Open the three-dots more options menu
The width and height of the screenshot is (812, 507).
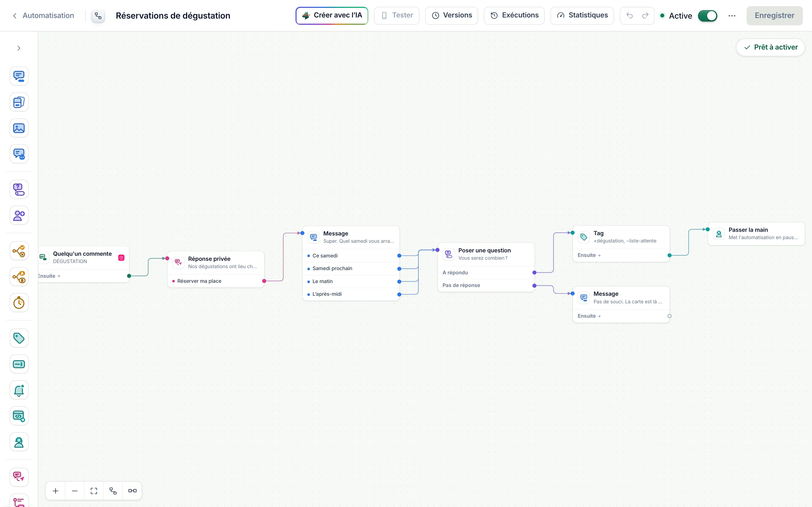732,16
